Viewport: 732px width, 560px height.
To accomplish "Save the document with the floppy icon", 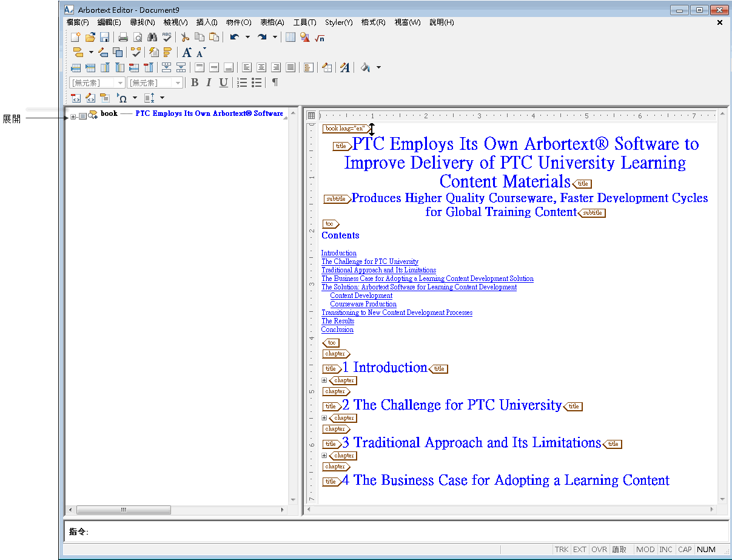I will 104,37.
